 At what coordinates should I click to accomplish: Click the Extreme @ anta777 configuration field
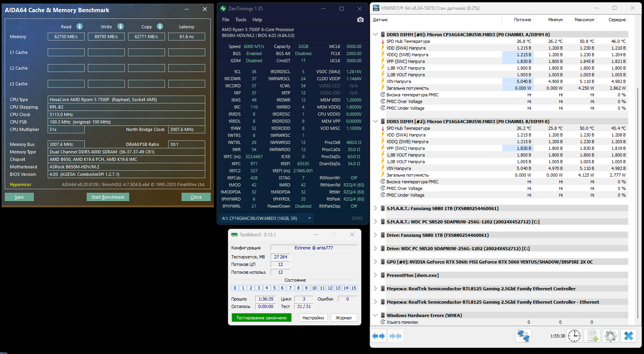314,248
